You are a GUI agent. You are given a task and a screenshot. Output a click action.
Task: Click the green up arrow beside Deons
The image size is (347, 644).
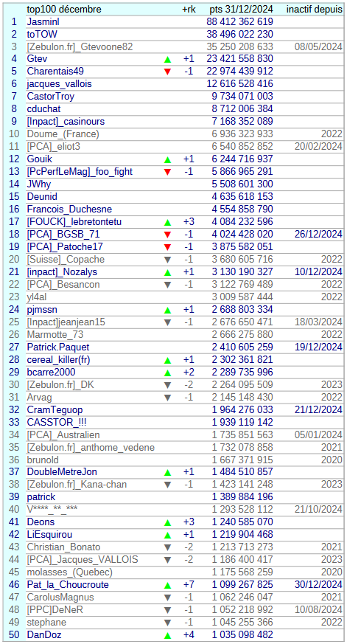click(167, 523)
